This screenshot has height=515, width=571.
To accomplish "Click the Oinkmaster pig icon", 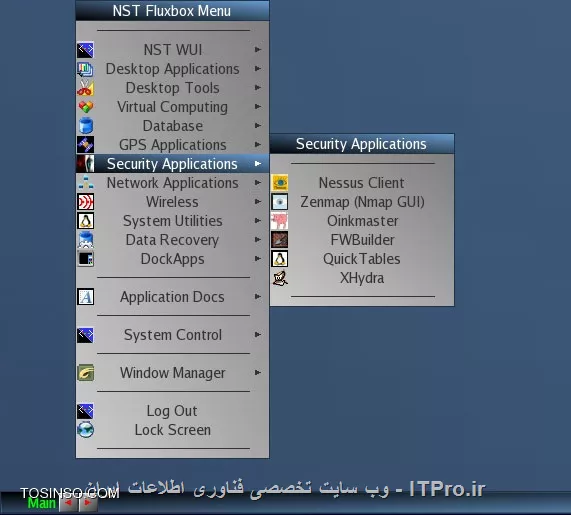I will 280,221.
